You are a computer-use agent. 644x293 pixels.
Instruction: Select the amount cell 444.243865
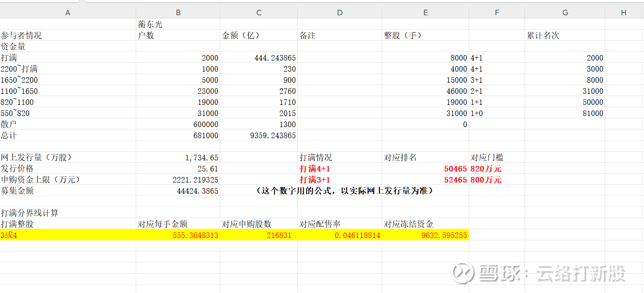[x=259, y=58]
